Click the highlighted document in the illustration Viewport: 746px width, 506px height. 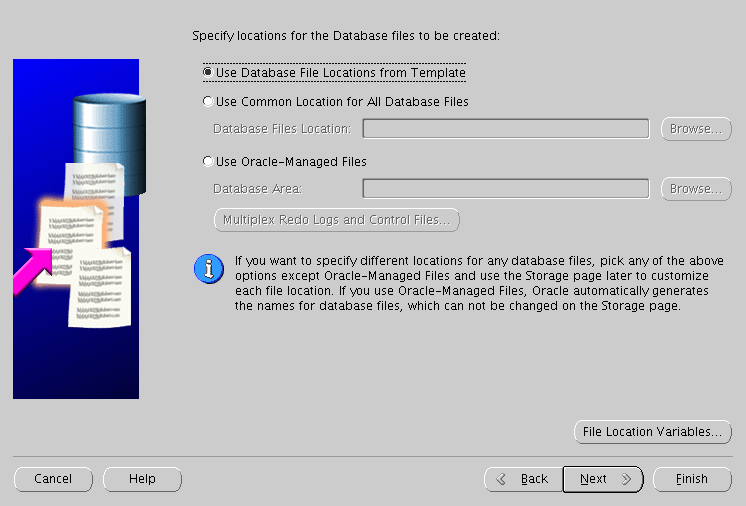click(x=72, y=243)
